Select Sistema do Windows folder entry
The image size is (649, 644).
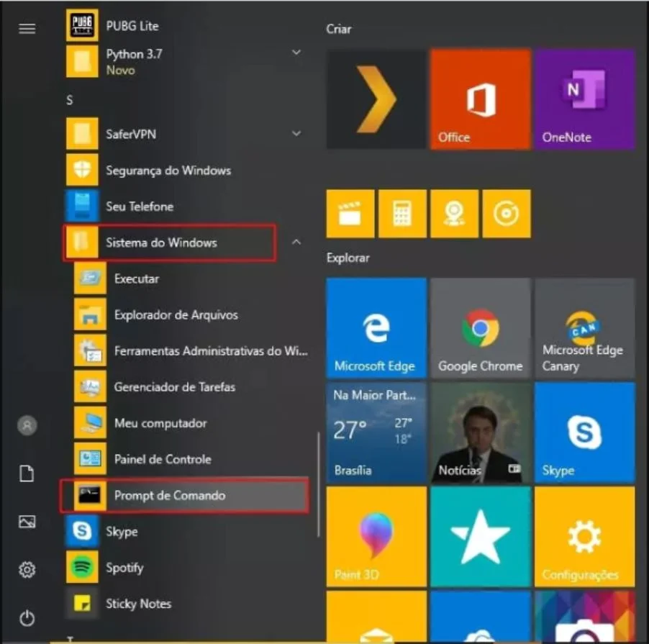coord(169,242)
